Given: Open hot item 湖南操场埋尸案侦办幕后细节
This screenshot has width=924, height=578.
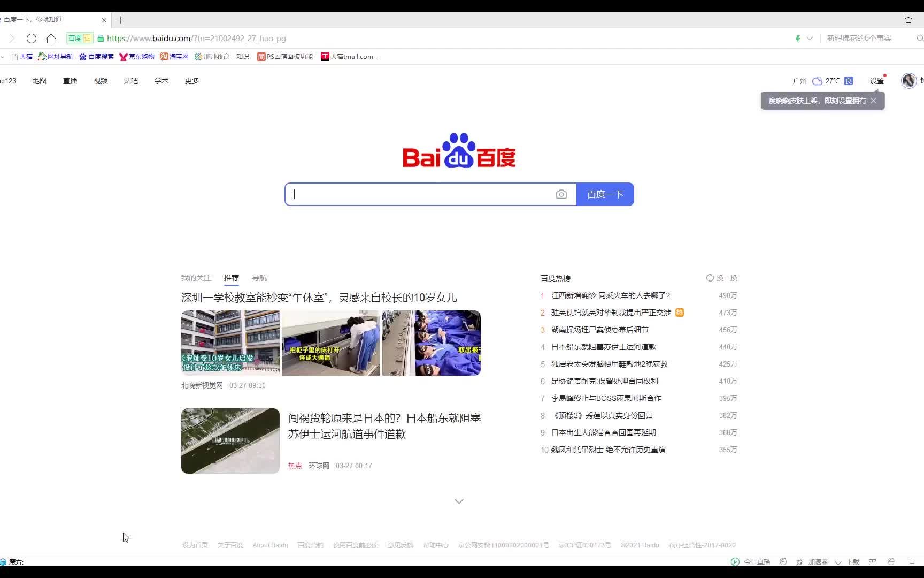Looking at the screenshot, I should (600, 330).
